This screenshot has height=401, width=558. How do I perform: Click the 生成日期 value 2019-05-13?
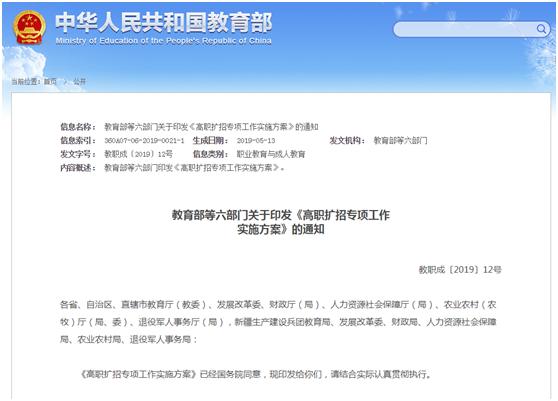(256, 141)
